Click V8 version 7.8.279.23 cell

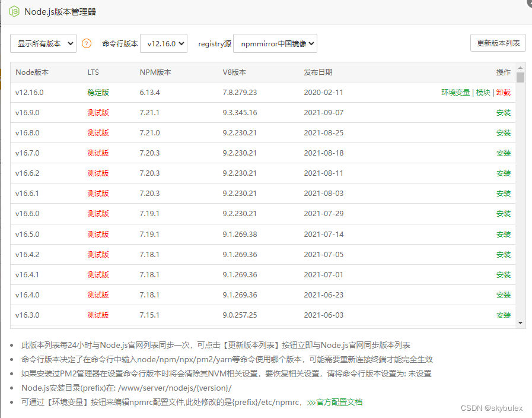[240, 93]
